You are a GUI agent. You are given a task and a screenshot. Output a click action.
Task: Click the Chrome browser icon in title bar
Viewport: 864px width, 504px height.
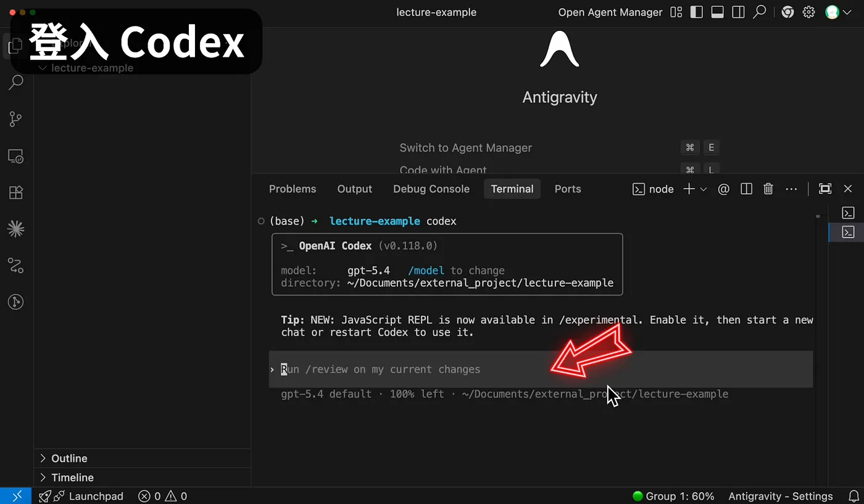[787, 12]
